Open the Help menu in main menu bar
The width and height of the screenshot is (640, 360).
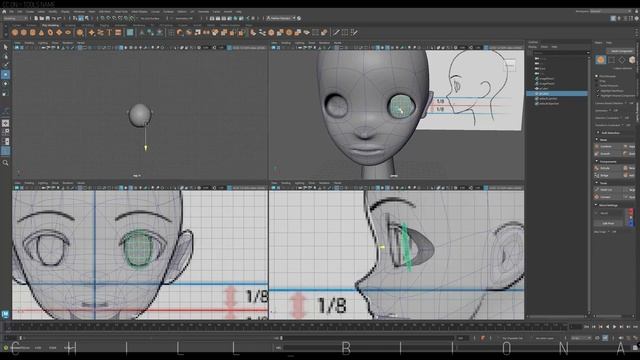click(239, 11)
